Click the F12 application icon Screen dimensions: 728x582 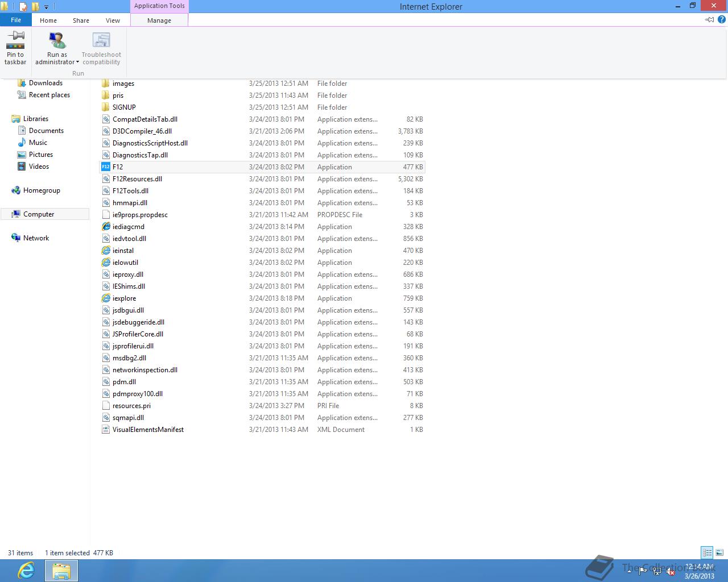[106, 167]
